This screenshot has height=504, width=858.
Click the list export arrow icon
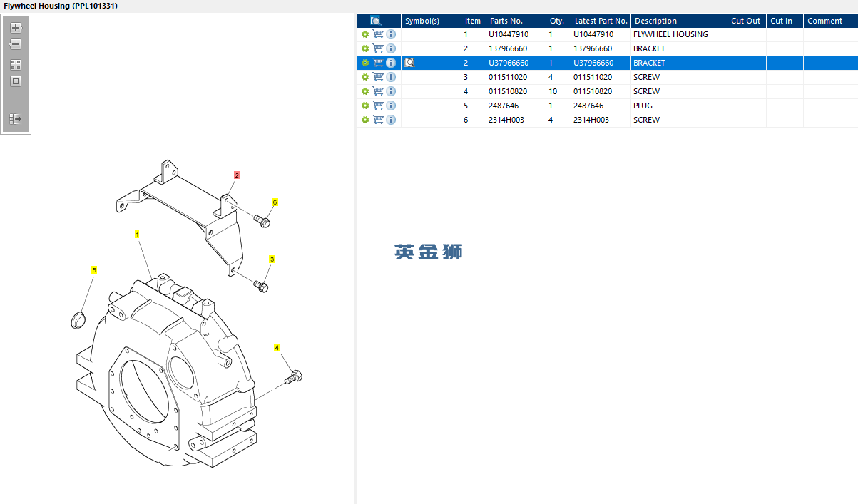click(16, 119)
